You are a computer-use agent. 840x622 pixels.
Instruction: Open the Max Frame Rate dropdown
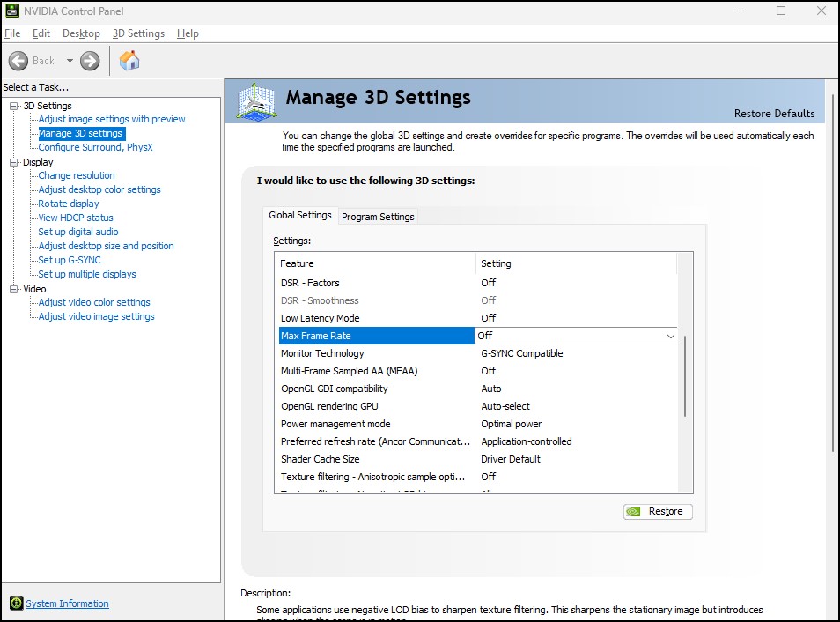tap(670, 336)
